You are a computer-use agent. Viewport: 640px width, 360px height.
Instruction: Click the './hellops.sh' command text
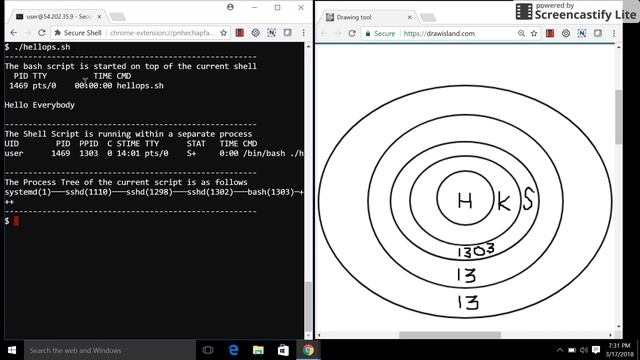point(42,47)
